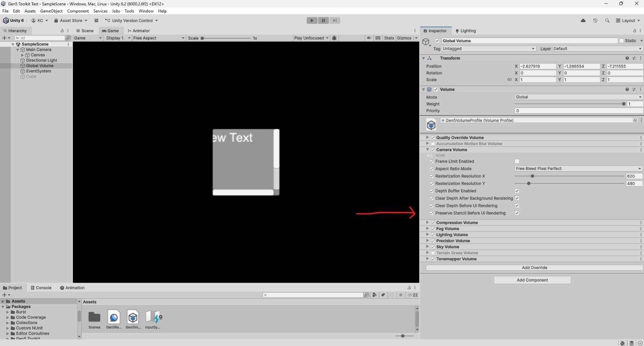Disable the Volume component checkbox
The width and height of the screenshot is (644, 346).
click(x=436, y=89)
